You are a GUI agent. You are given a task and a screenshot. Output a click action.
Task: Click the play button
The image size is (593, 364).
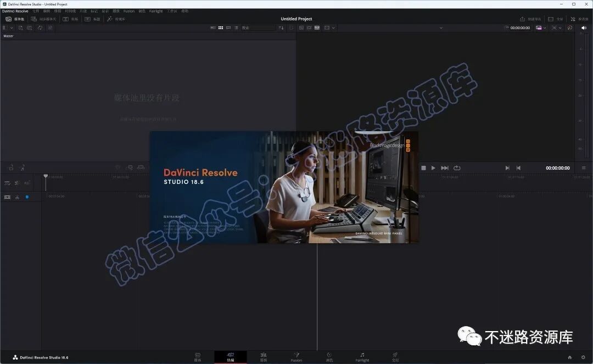click(433, 168)
